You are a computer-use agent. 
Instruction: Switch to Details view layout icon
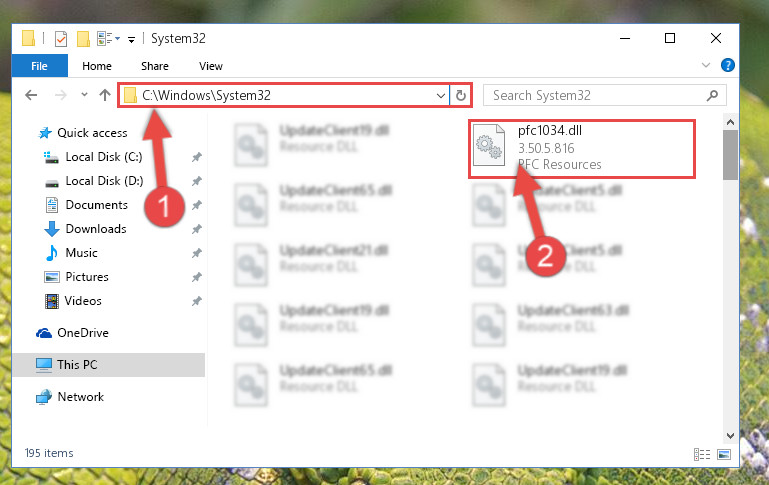tap(702, 454)
